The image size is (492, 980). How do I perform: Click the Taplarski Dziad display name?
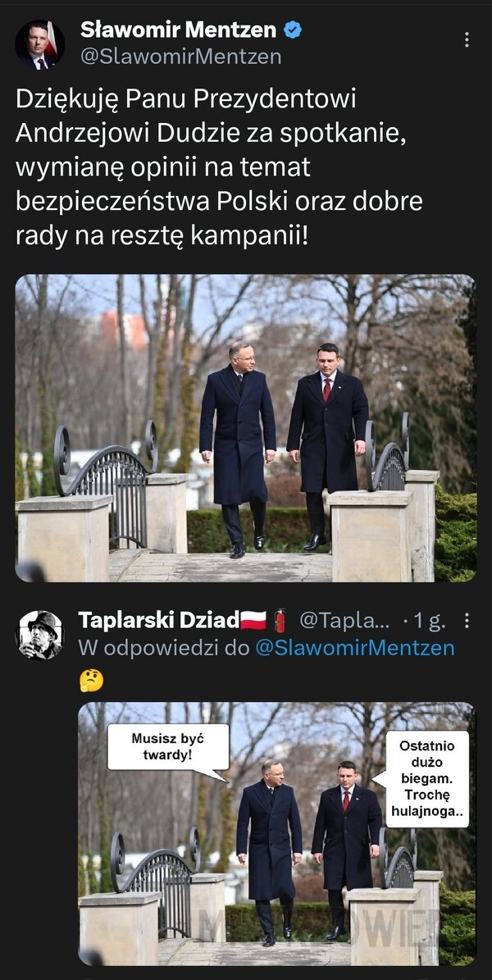[x=159, y=620]
